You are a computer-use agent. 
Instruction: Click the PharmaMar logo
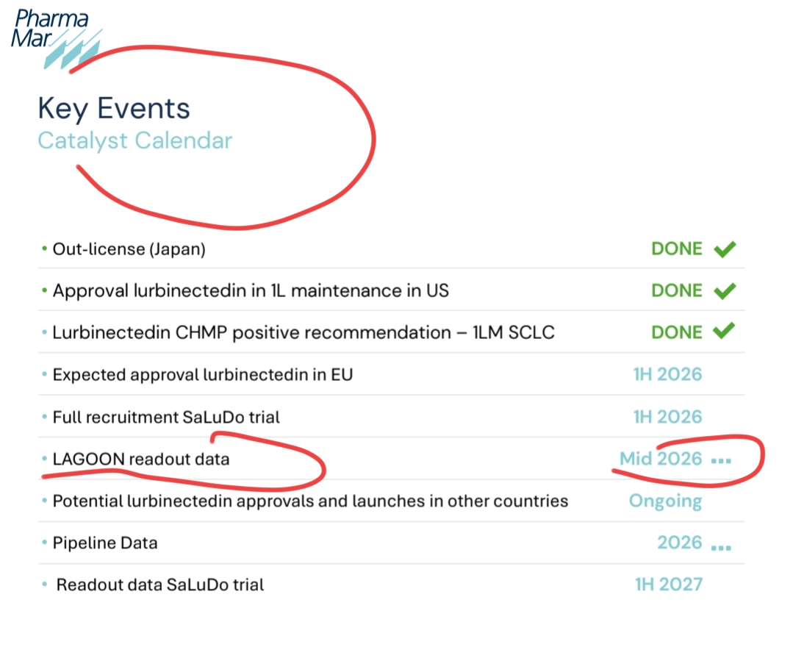(x=56, y=38)
